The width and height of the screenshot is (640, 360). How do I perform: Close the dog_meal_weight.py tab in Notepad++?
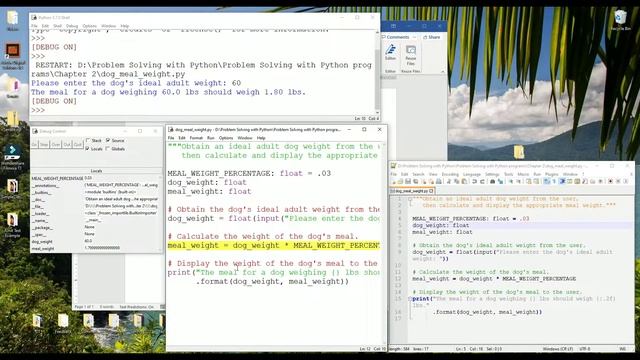point(431,191)
